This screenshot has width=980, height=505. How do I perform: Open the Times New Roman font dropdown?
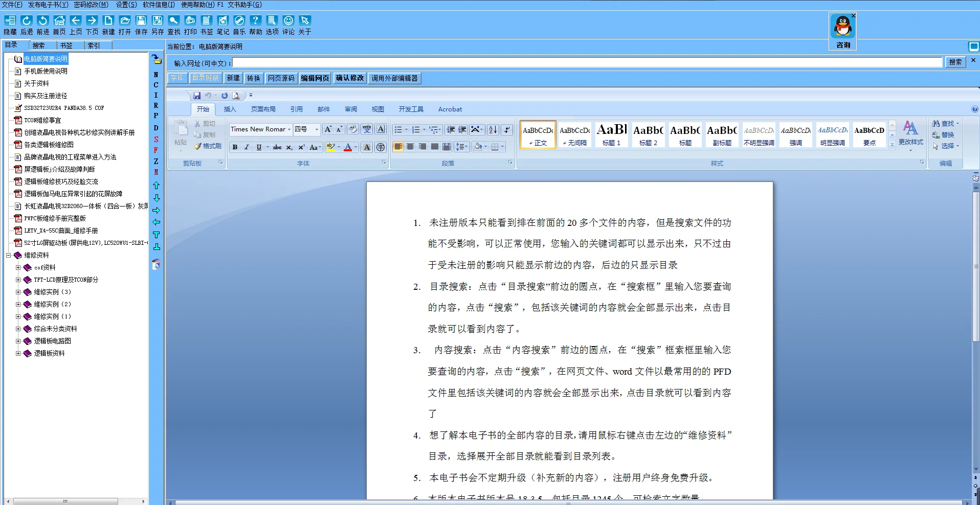(289, 129)
